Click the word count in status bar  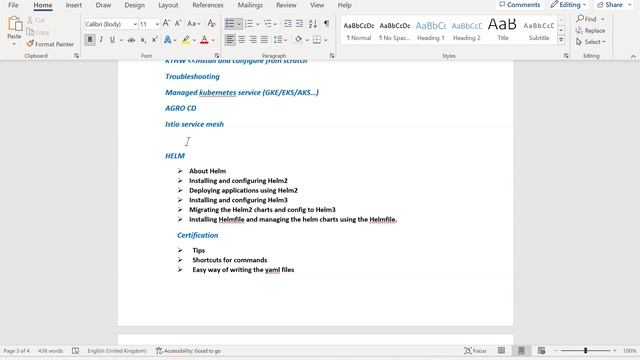point(51,351)
